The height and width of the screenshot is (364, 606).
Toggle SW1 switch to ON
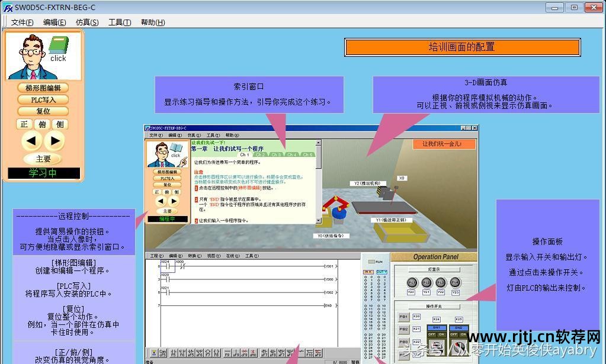[441, 334]
